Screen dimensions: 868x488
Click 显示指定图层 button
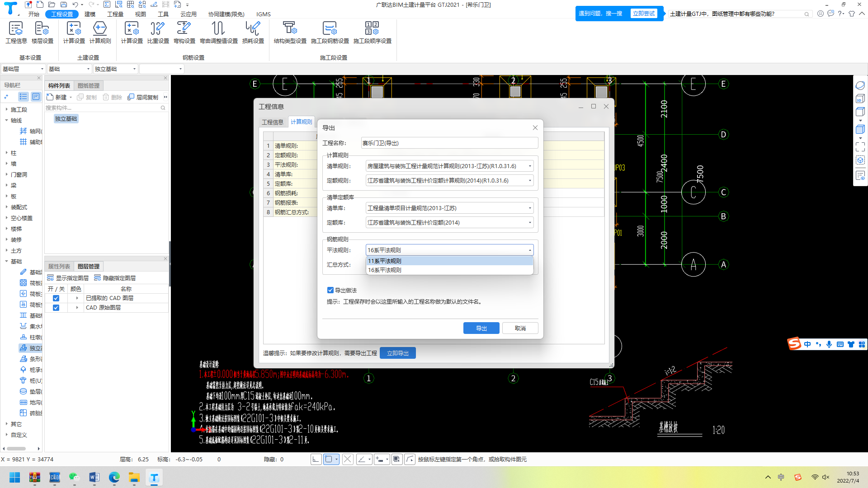click(x=68, y=278)
